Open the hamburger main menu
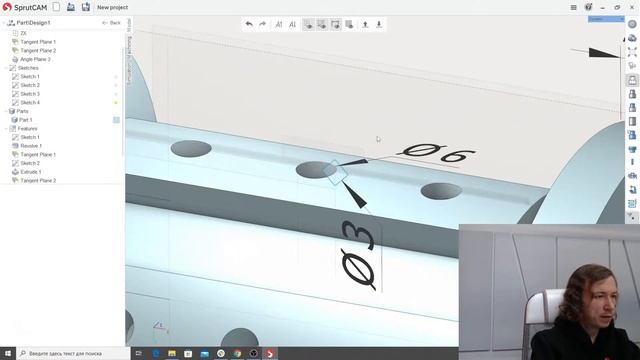The width and height of the screenshot is (640, 360). (x=573, y=7)
